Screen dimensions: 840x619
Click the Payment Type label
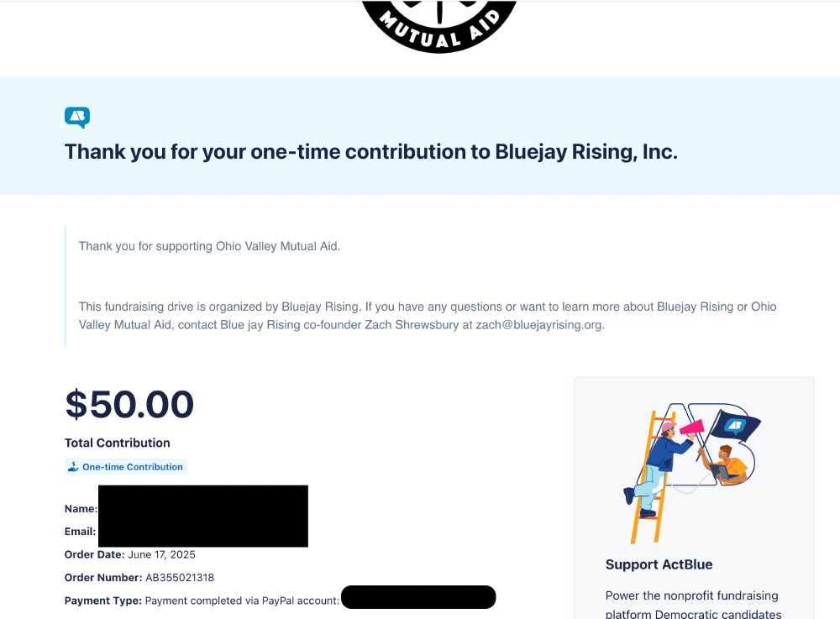pyautogui.click(x=102, y=600)
